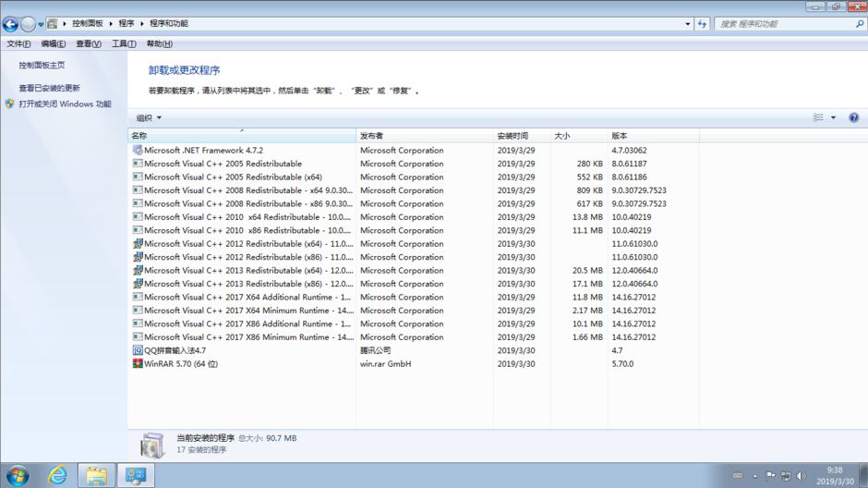Select Visual C++ 2005 Redistributable (x64) icon
868x488 pixels.
138,177
